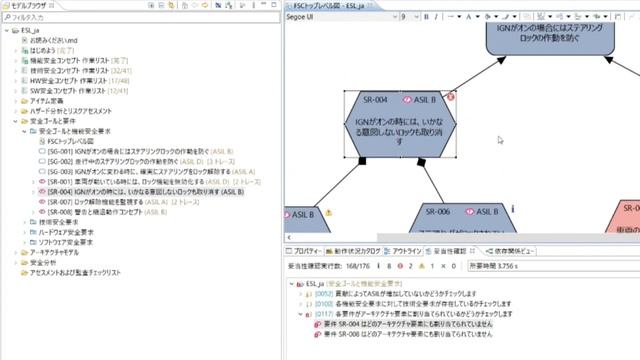
Task: Collapse 安全ゴールと機能安全要求 package
Action: click(x=24, y=131)
